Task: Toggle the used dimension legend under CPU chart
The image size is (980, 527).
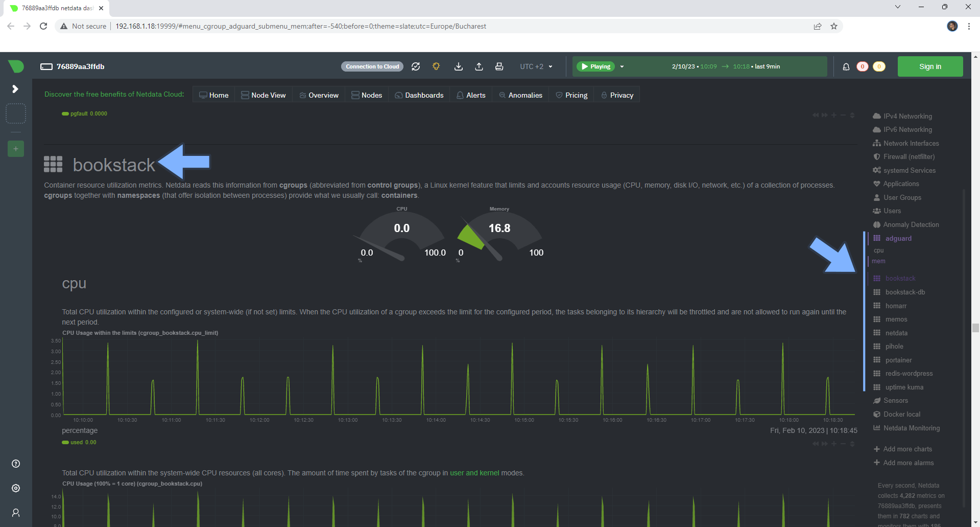Action: pyautogui.click(x=79, y=442)
